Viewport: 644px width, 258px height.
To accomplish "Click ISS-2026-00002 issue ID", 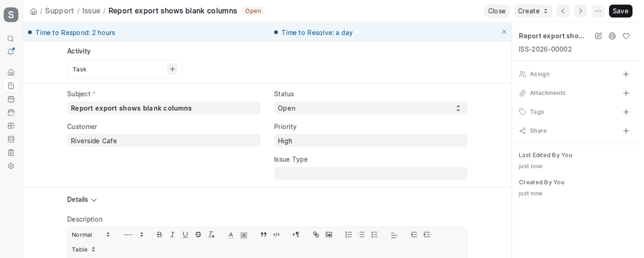I will [x=545, y=50].
